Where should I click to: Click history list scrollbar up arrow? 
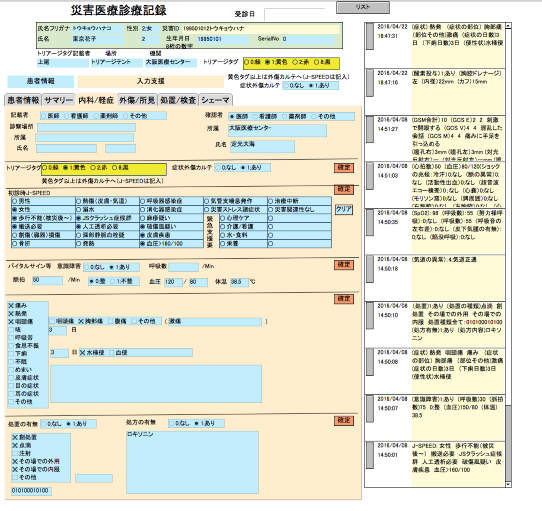(x=508, y=26)
